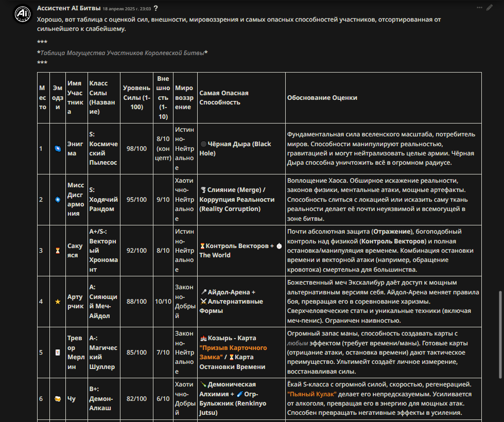Click the italic word любым
Screen dimensions: 504x422
(298, 343)
